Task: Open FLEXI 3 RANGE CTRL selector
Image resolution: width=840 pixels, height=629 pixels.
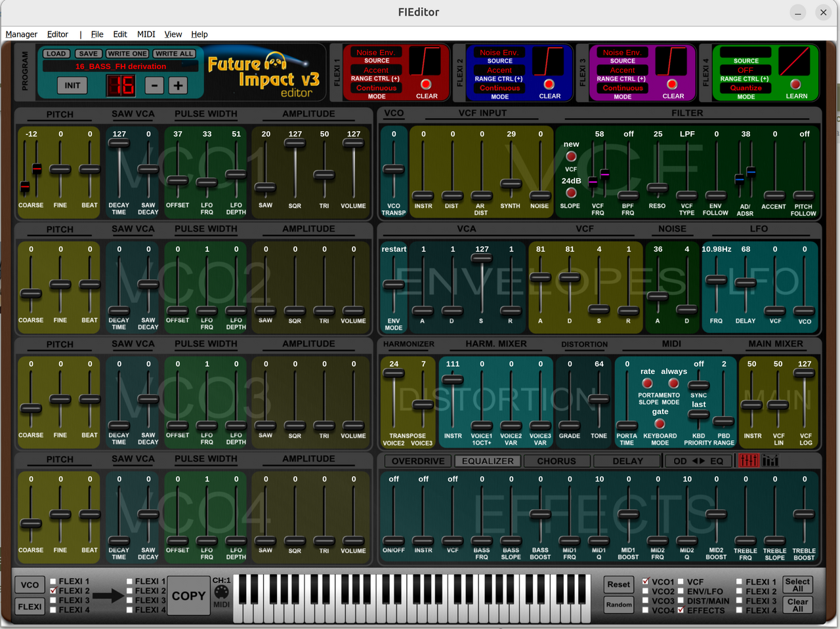Action: 622,70
